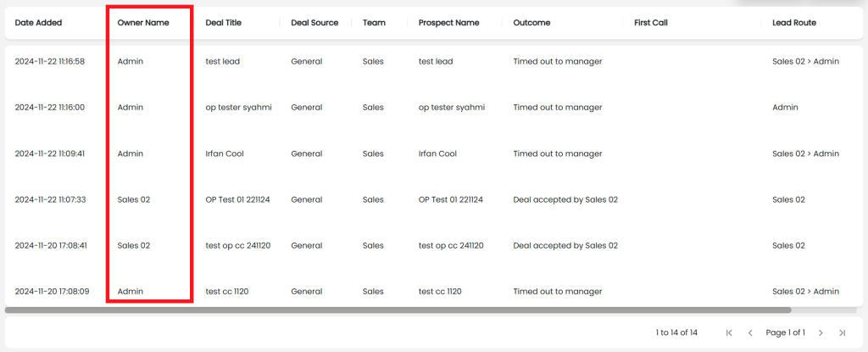Image resolution: width=868 pixels, height=352 pixels.
Task: Select the Deal Source column header
Action: (x=314, y=23)
